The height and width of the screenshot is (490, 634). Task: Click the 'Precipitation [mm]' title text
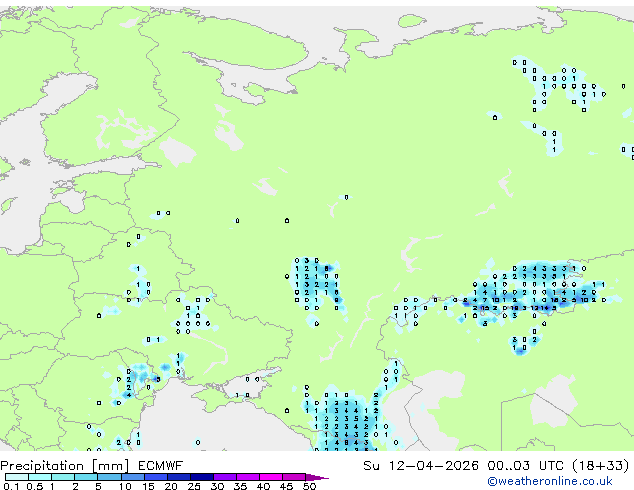(x=65, y=466)
